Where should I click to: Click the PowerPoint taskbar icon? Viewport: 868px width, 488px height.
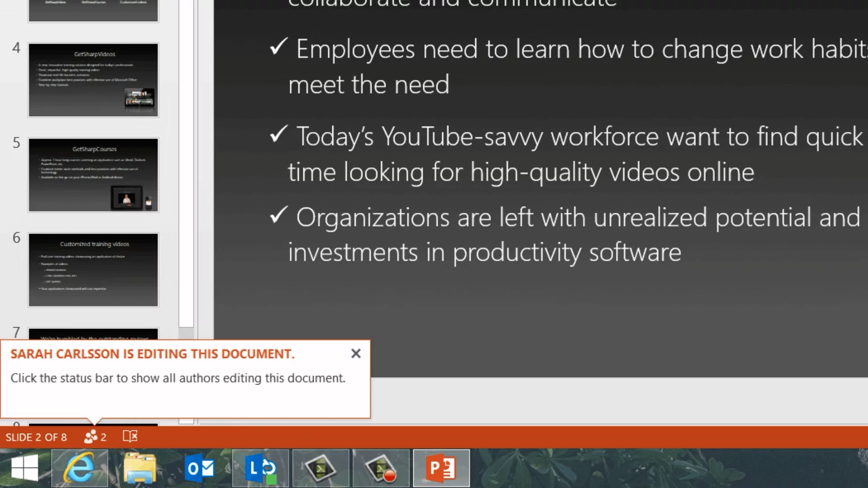441,468
